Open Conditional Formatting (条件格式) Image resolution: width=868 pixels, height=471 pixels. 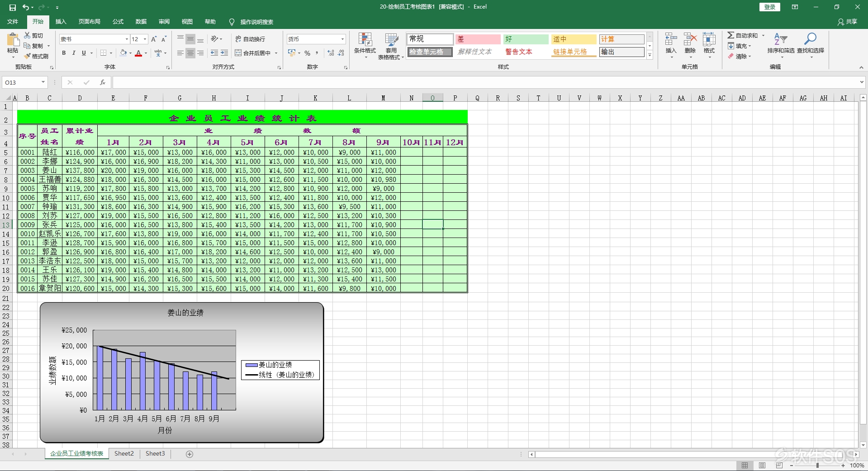point(365,45)
